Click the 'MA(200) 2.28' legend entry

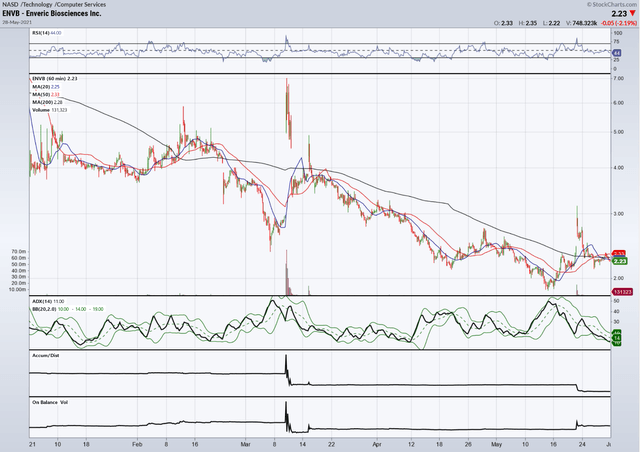click(47, 102)
